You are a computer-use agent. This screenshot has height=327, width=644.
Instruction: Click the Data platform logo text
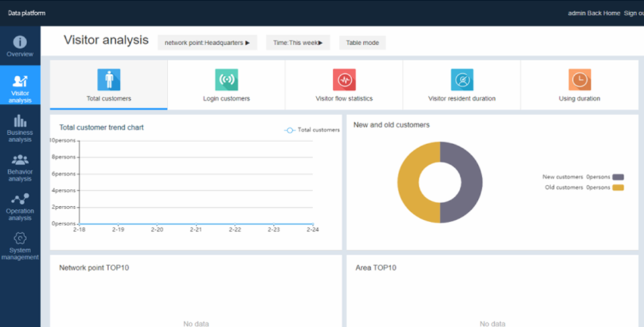click(x=26, y=13)
